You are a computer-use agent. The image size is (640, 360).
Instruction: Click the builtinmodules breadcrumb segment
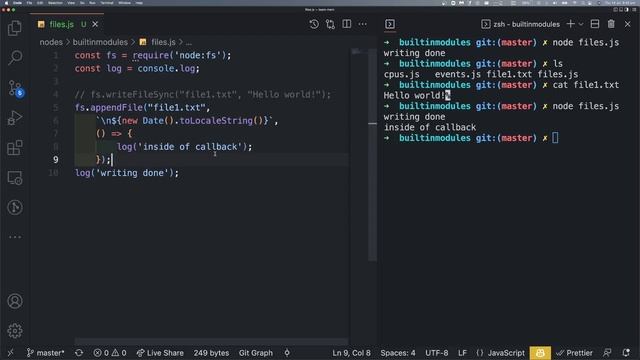pos(100,42)
